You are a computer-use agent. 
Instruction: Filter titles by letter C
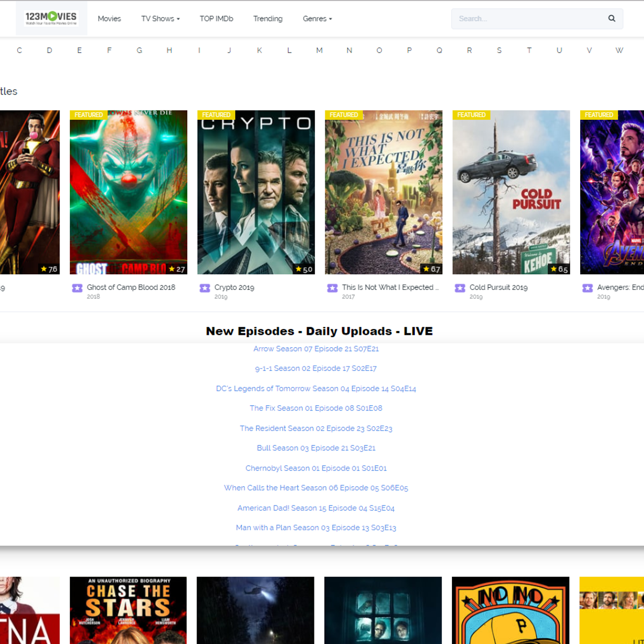19,50
